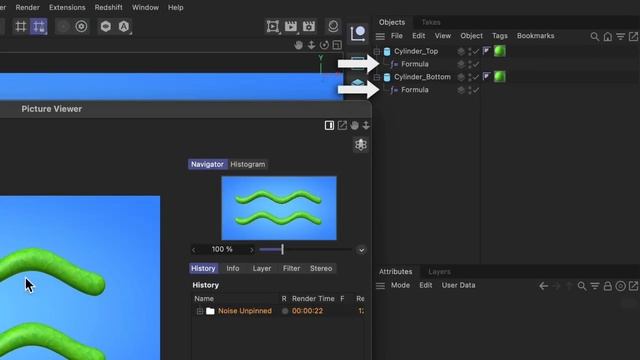Click Cylinder_Top layer icon
This screenshot has height=360, width=640.
461,51
